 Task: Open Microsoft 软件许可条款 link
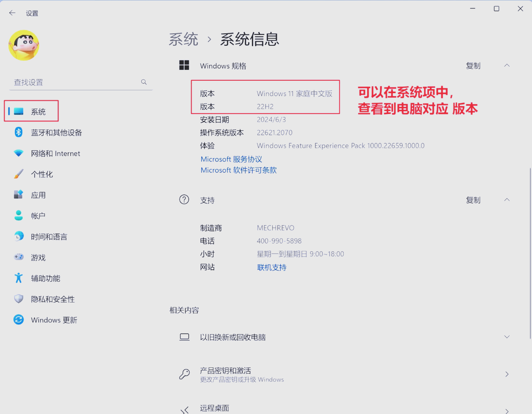pyautogui.click(x=239, y=170)
